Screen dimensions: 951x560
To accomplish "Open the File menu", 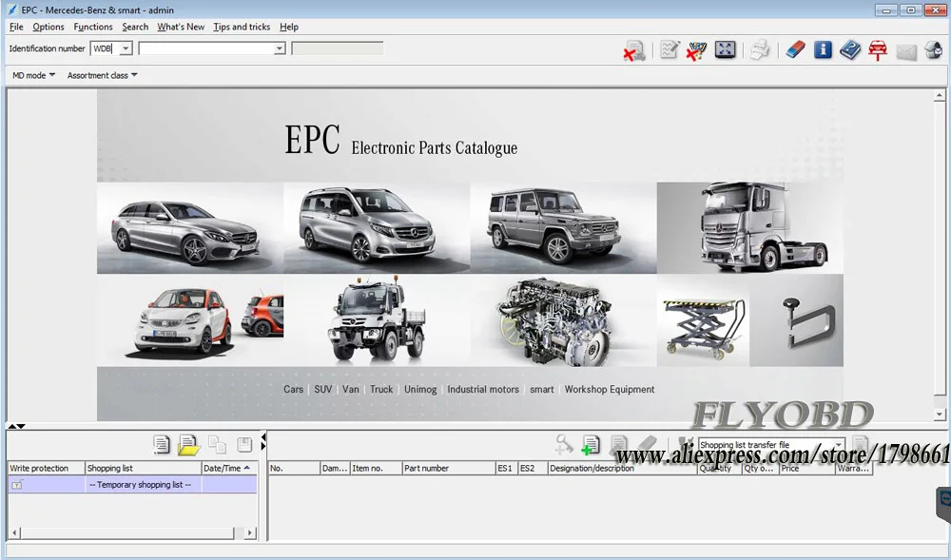I will (x=16, y=27).
